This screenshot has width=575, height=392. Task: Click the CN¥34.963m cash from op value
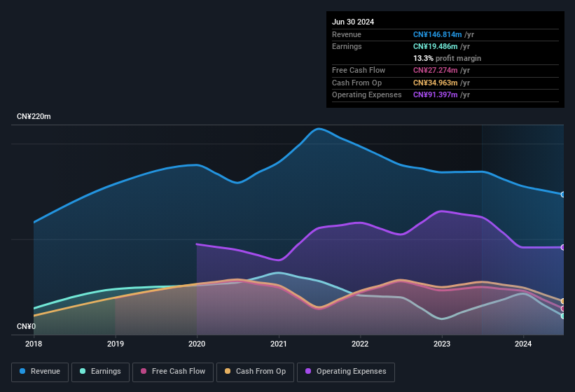[436, 83]
